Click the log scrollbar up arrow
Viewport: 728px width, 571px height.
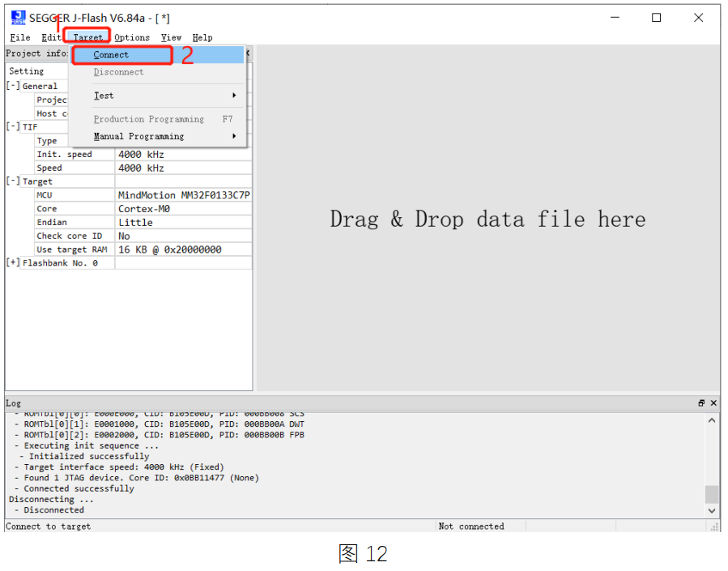click(711, 420)
